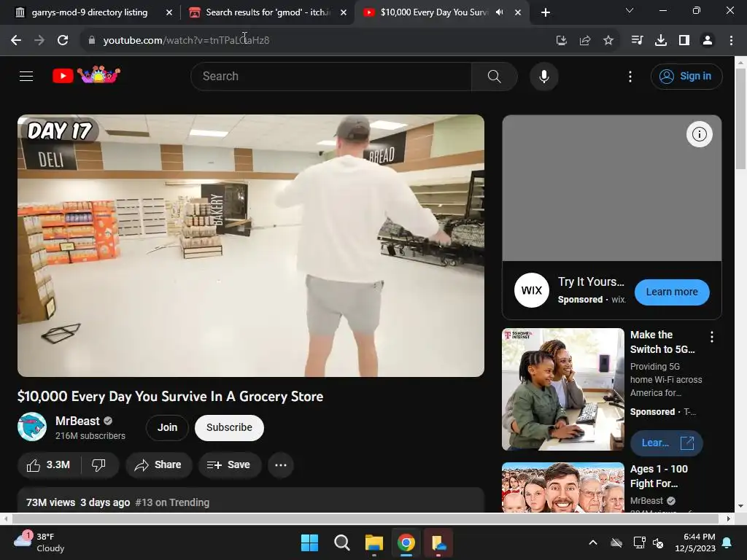Close the YouTube video tab
Viewport: 747px width, 560px height.
(518, 12)
